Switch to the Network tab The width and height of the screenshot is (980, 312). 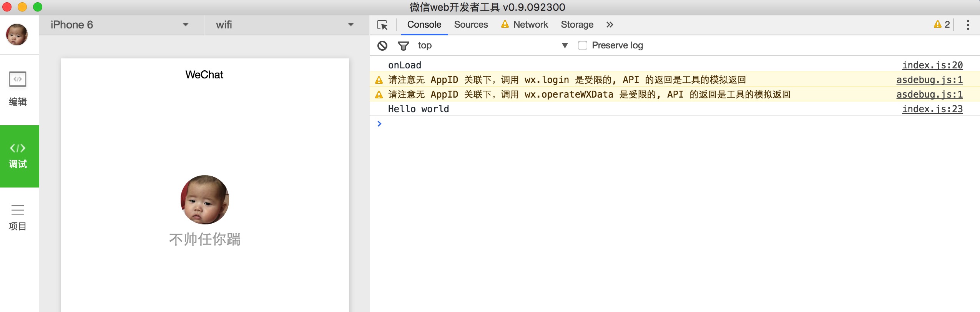(x=525, y=25)
